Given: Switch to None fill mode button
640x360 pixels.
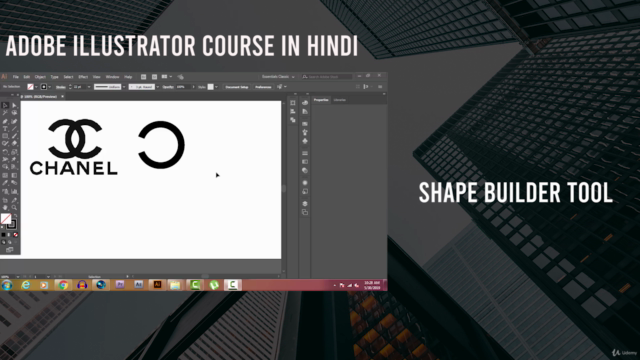Looking at the screenshot, I should (x=16, y=235).
